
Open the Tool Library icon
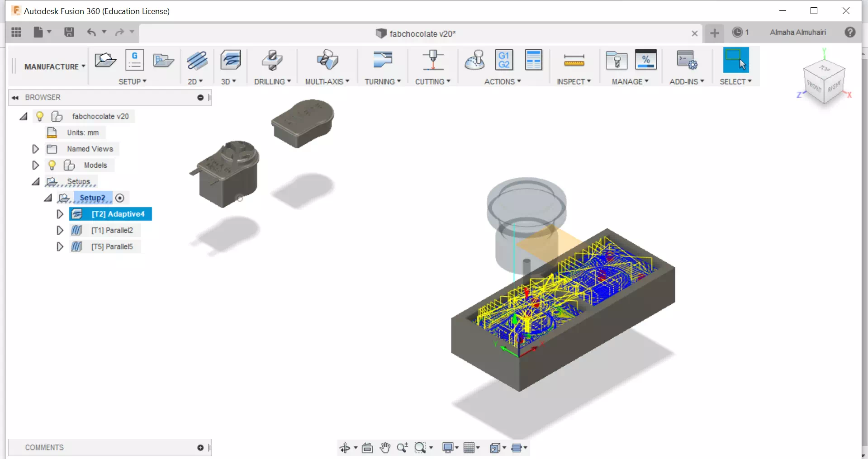coord(617,60)
